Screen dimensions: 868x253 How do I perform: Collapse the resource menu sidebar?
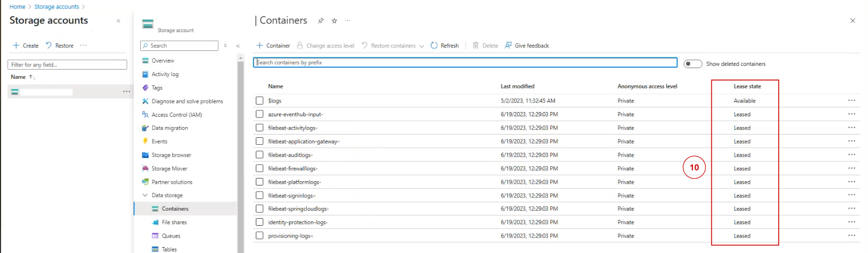coord(238,46)
